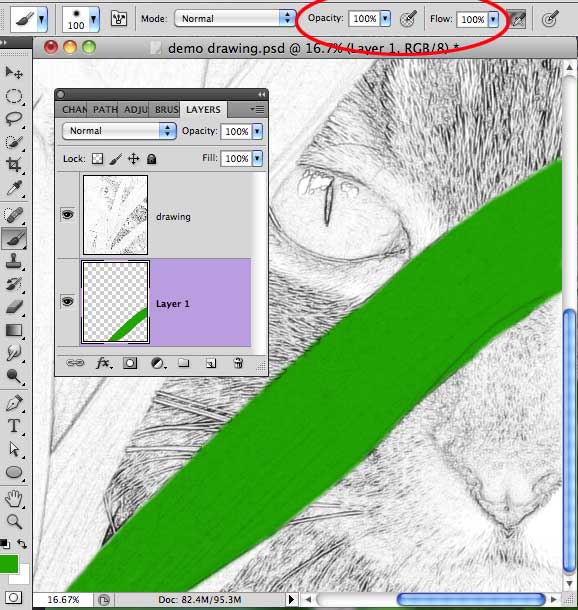Hide the drawing layer
Image resolution: width=578 pixels, height=610 pixels.
point(67,214)
